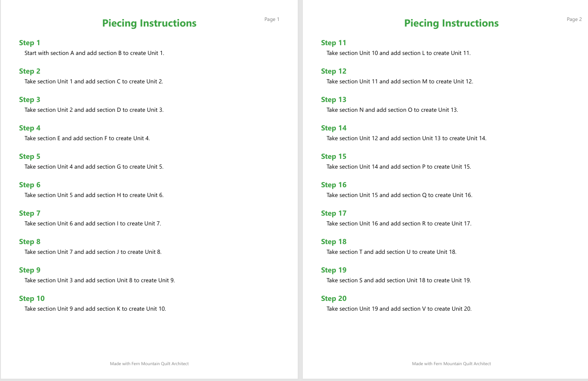Click the instruction adding section K
Viewport: 588px width, 381px height.
click(x=95, y=309)
